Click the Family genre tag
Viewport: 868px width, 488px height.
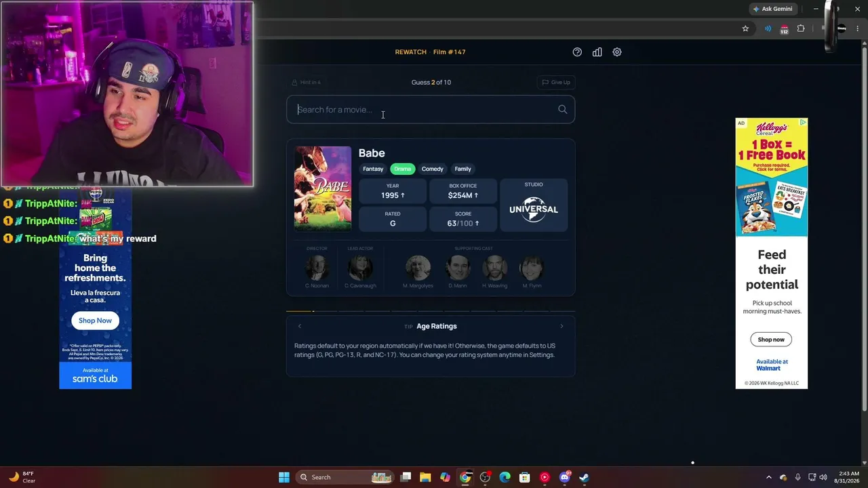coord(463,169)
